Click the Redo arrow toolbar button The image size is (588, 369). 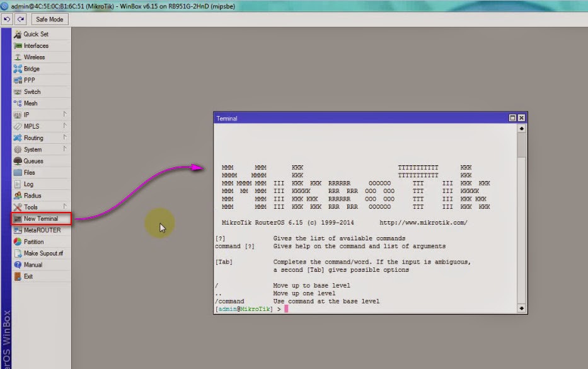[x=20, y=19]
